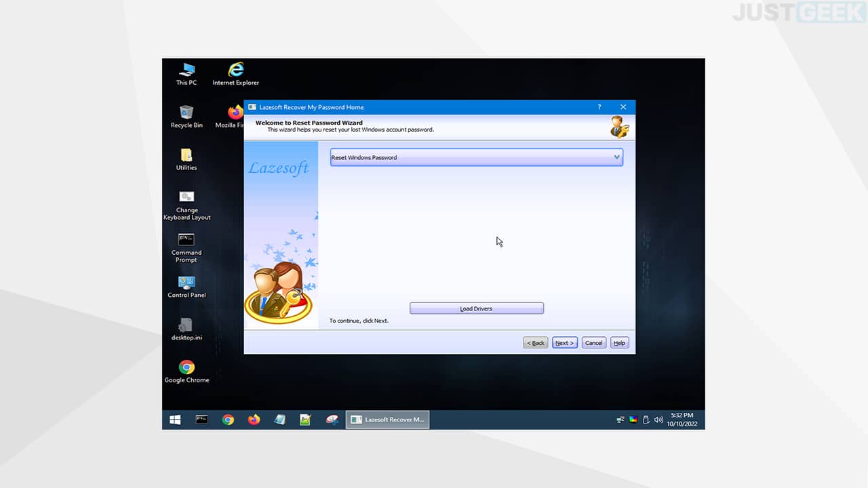Open the Utilities folder icon

click(186, 159)
